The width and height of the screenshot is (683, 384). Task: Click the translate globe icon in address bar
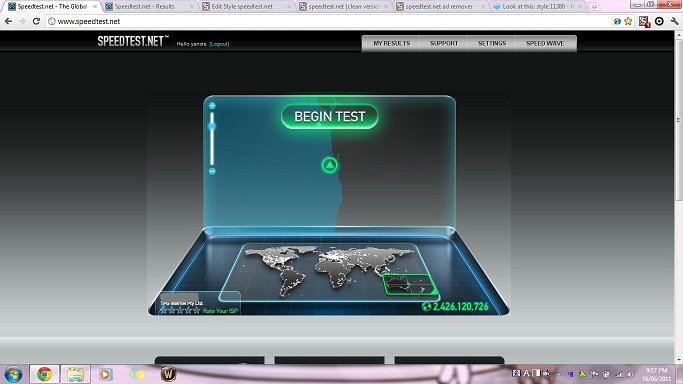pyautogui.click(x=617, y=21)
